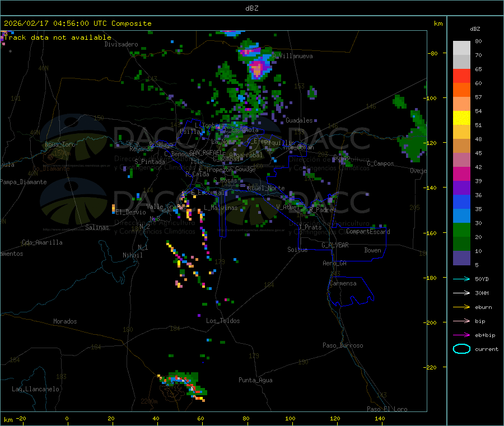Click the 'Los_Toldos' map label

[x=223, y=321]
